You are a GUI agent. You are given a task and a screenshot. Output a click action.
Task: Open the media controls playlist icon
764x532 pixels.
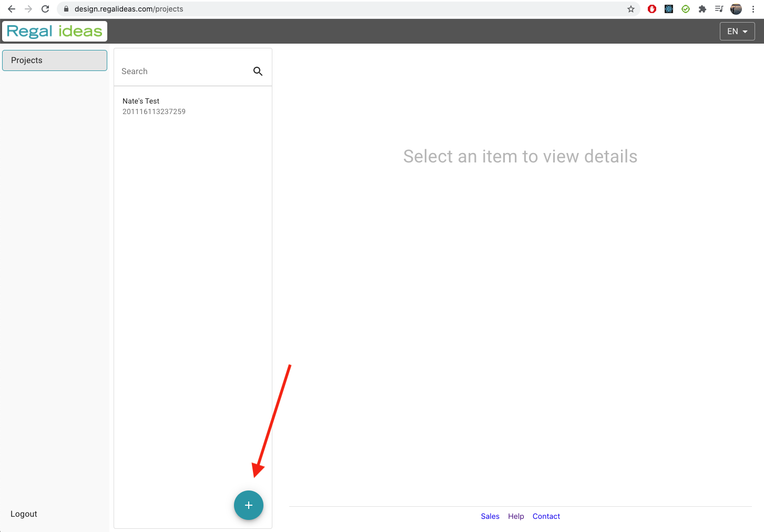pos(719,9)
